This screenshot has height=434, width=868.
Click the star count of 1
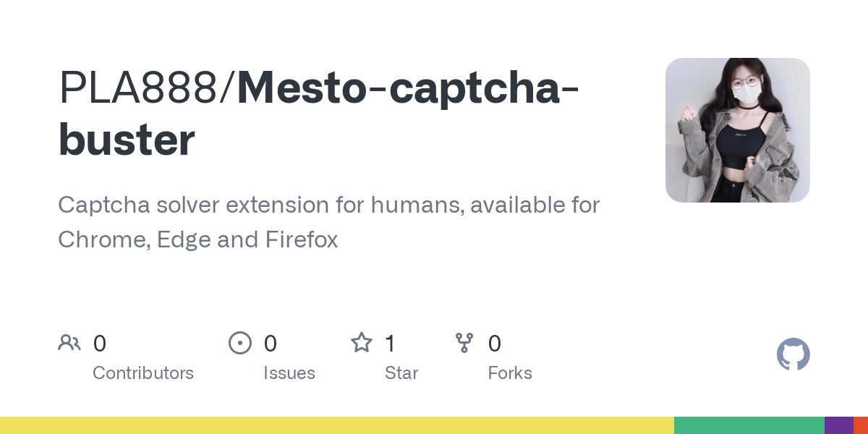390,343
